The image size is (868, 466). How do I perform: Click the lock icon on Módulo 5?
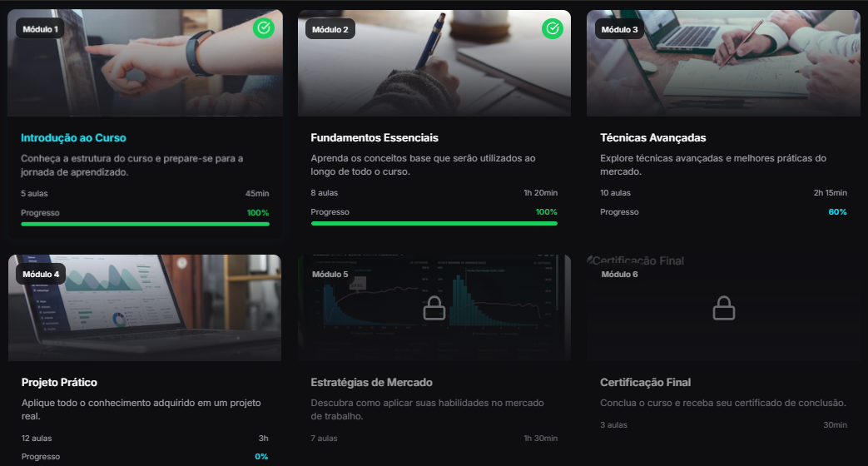(434, 309)
